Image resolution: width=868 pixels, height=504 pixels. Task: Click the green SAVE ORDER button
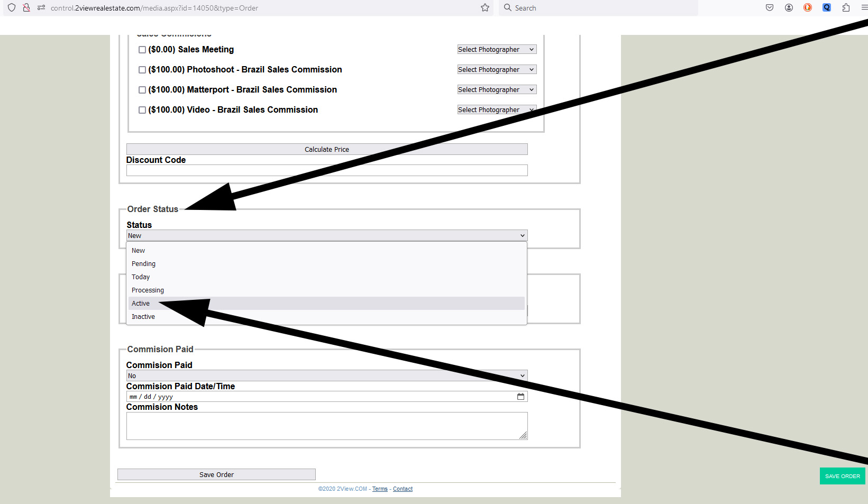click(842, 476)
